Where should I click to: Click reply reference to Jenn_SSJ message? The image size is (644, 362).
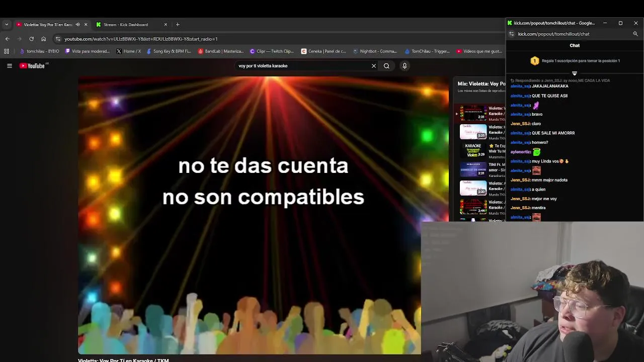[x=560, y=80]
